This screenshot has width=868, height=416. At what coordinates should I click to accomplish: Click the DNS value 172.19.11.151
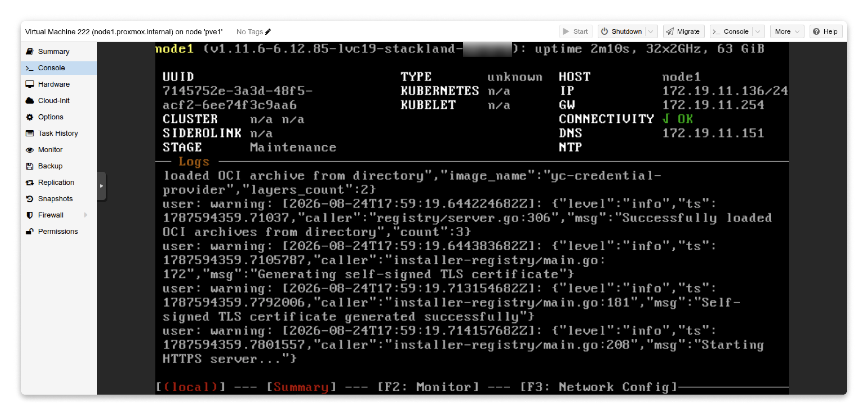coord(713,133)
